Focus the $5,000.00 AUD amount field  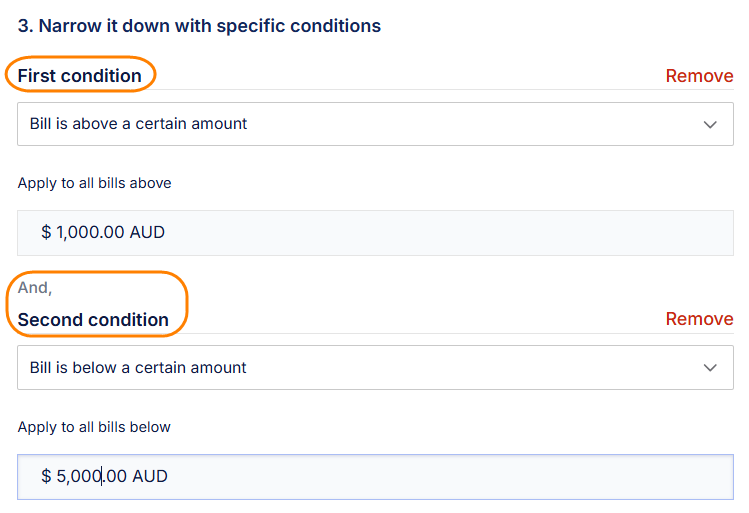(375, 477)
